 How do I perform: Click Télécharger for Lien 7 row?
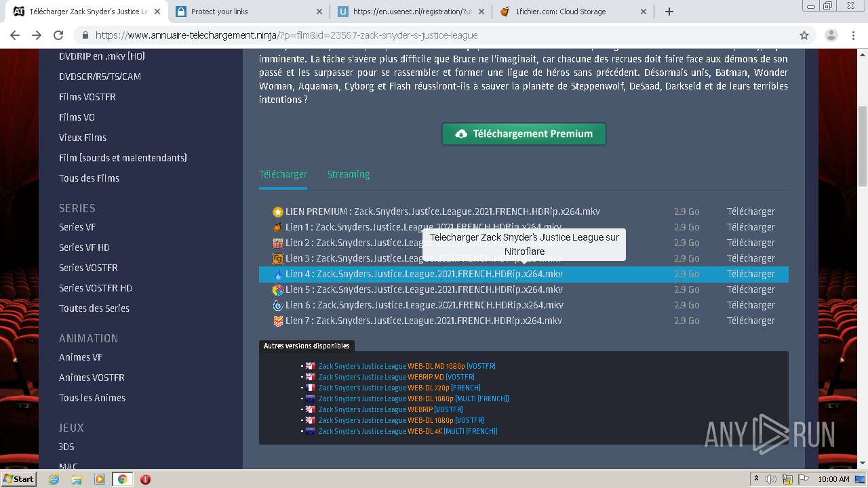tap(751, 321)
